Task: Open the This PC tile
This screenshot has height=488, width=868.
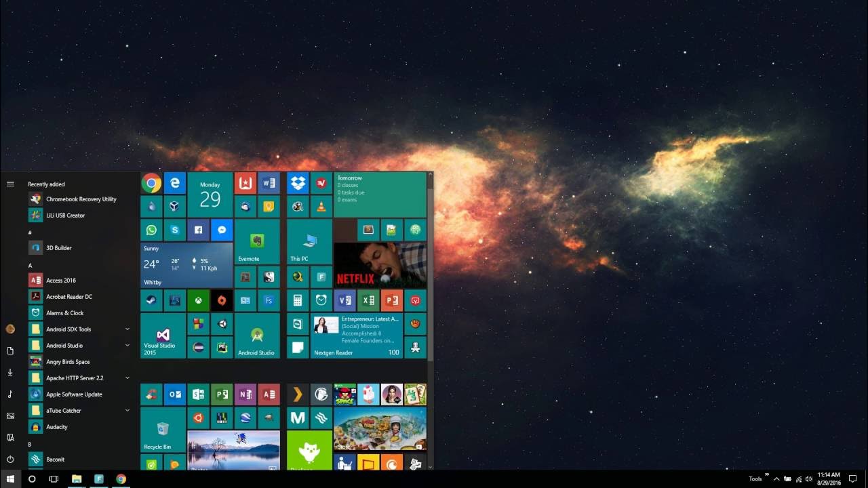Action: (x=309, y=242)
